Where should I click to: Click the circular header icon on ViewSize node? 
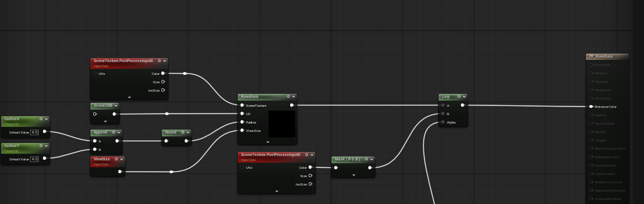(x=116, y=159)
